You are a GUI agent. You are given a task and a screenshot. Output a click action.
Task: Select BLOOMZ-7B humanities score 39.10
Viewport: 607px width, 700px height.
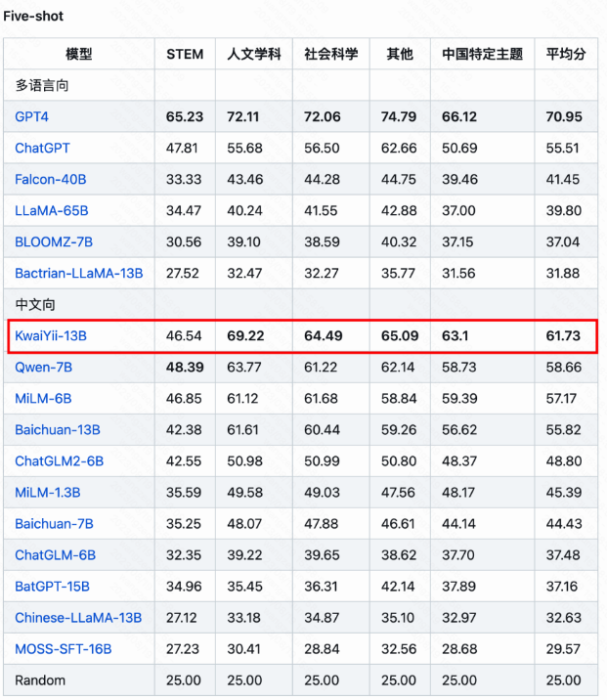click(x=243, y=241)
